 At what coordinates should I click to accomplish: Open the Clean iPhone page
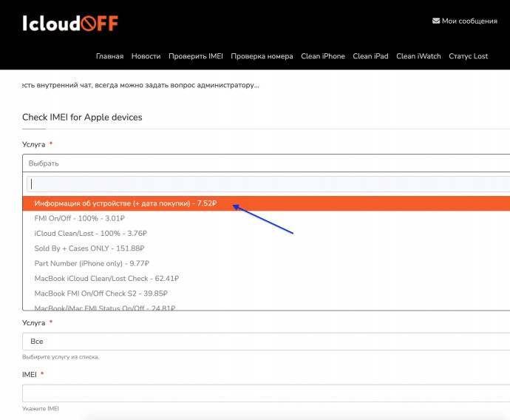[322, 56]
